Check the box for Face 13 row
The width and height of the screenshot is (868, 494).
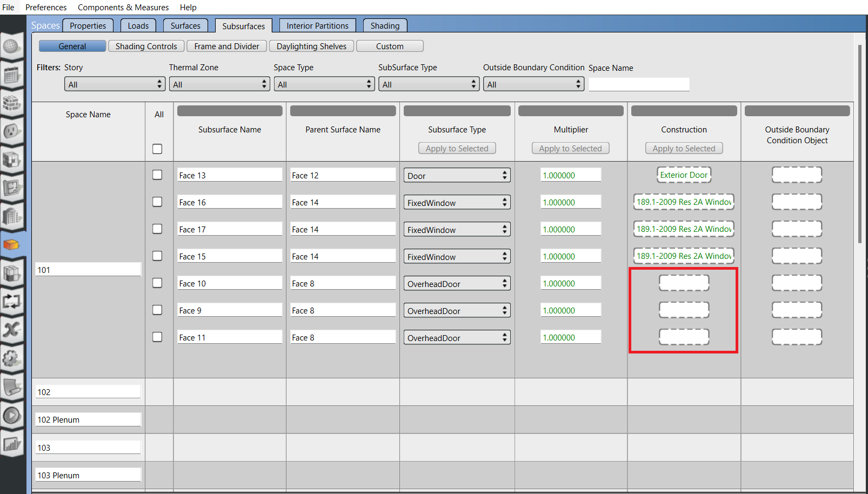click(157, 175)
